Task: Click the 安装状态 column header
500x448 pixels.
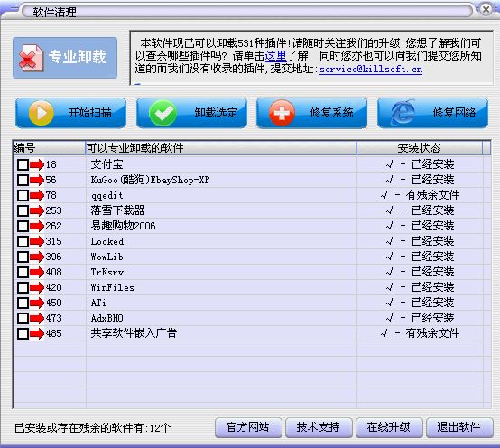Action: tap(419, 148)
